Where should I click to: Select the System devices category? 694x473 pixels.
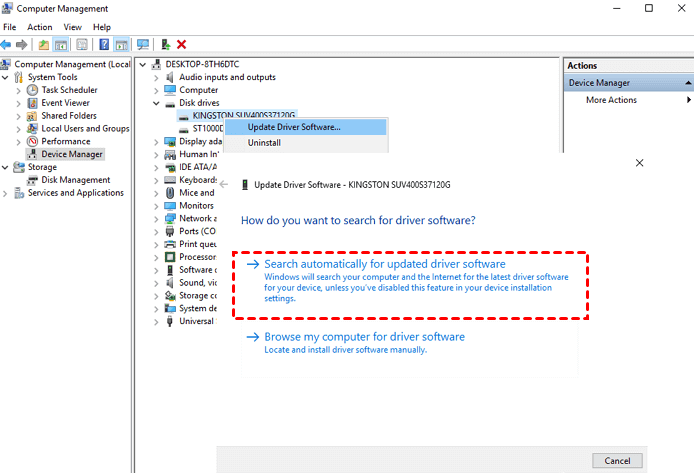pyautogui.click(x=198, y=308)
